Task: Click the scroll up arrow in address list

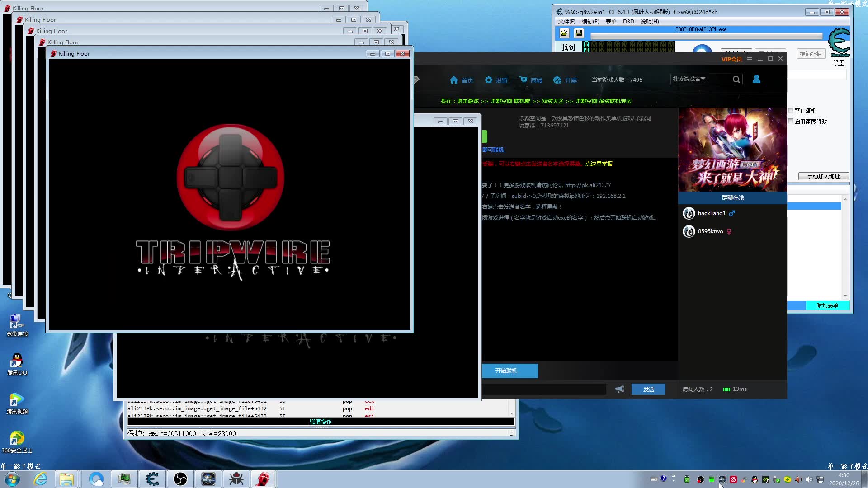Action: [x=845, y=199]
